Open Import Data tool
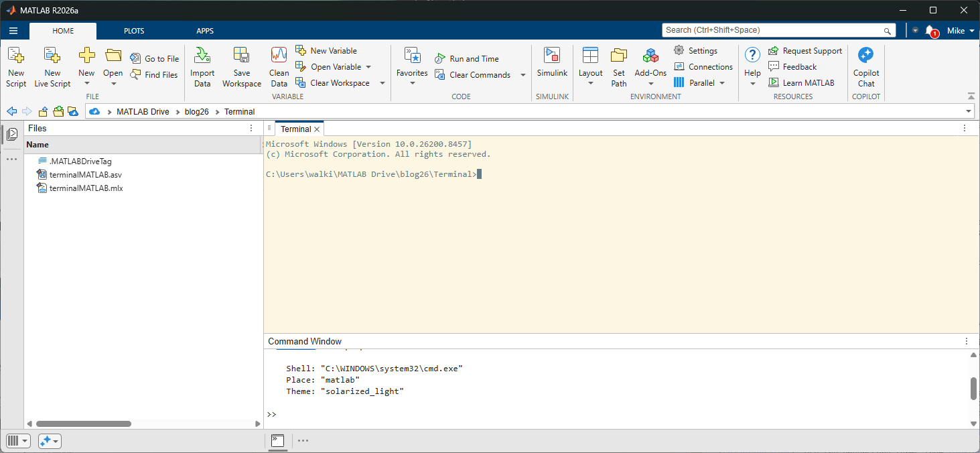The image size is (980, 453). (202, 67)
